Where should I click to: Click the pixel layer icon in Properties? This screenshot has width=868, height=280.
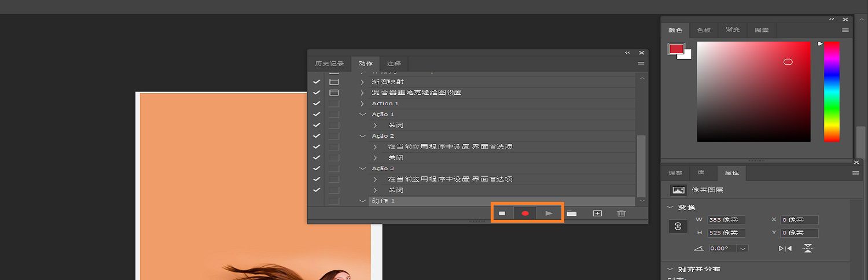(678, 190)
